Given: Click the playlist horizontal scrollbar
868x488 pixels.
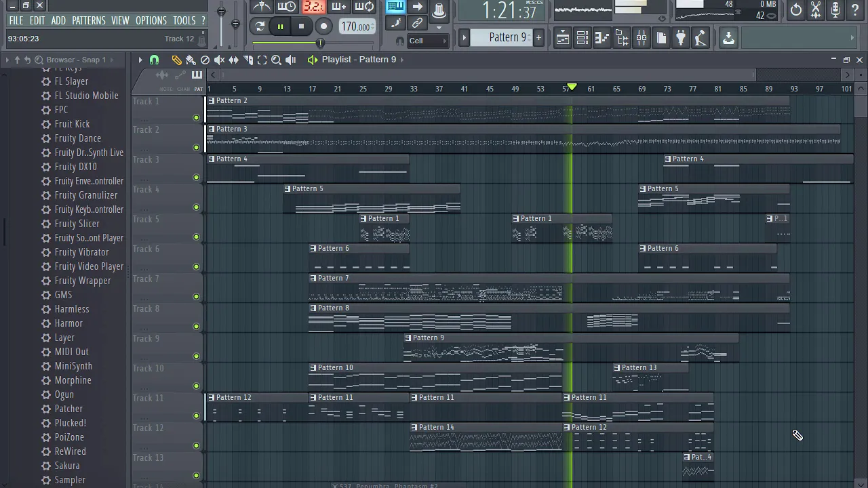Looking at the screenshot, I should [x=487, y=75].
